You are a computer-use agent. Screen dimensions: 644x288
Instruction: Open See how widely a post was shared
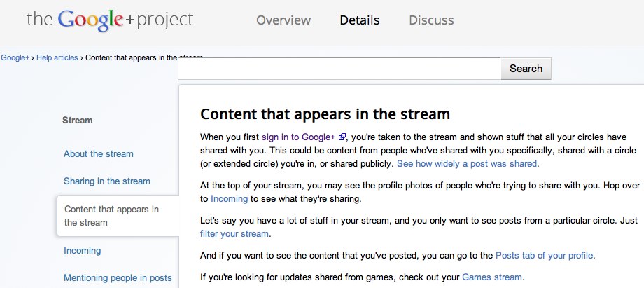(x=467, y=164)
